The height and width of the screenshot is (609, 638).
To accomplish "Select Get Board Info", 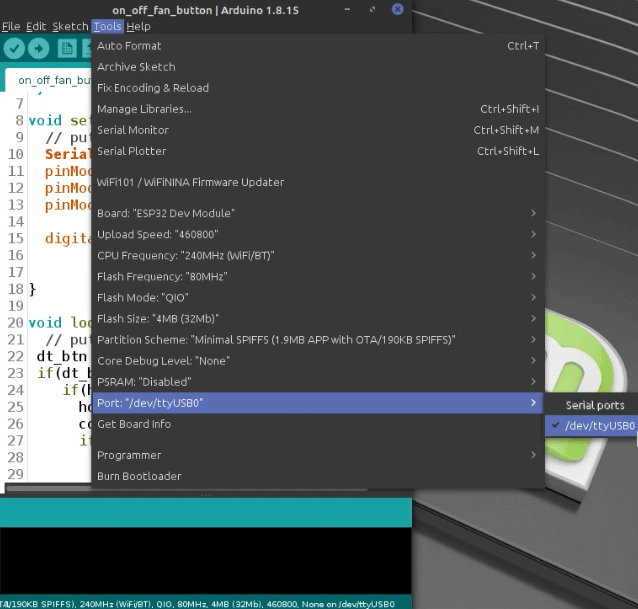I will click(x=318, y=424).
